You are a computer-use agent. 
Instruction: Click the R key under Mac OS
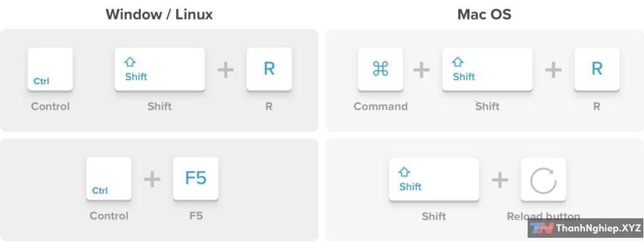tap(597, 69)
